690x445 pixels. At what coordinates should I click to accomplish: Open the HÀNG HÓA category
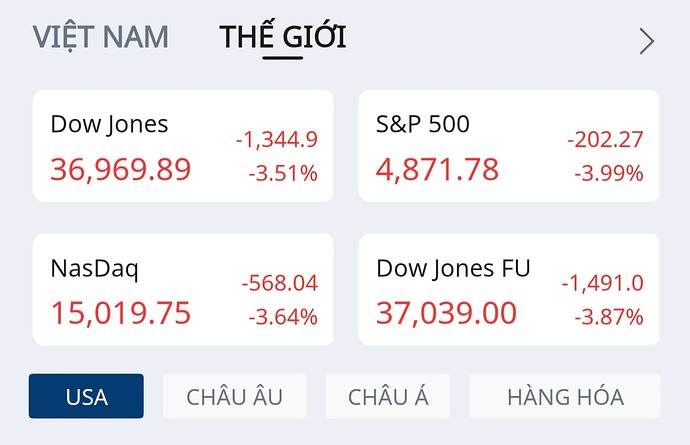(x=565, y=396)
